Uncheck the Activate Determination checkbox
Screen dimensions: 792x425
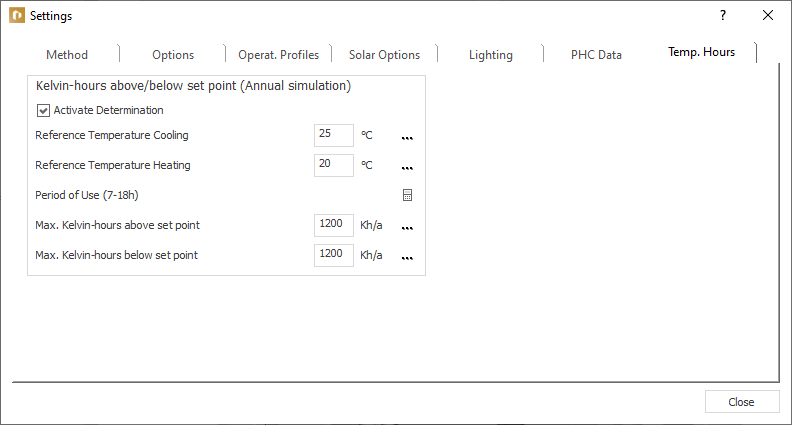pos(43,110)
